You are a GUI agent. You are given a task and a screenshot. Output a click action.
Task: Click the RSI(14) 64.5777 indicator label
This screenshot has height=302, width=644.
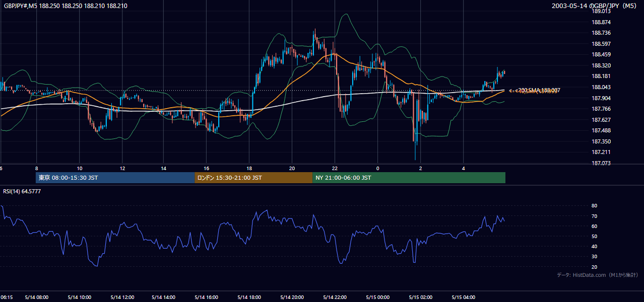[x=23, y=191]
